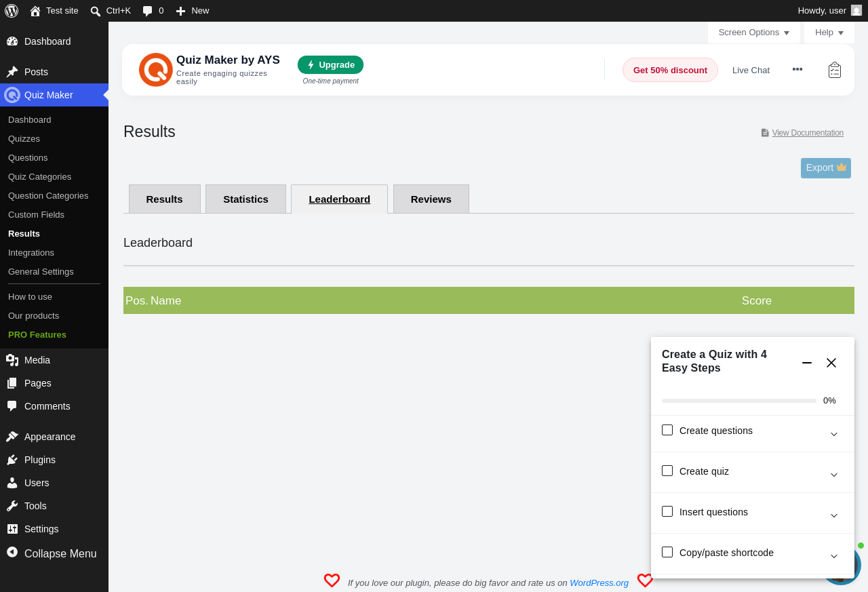Viewport: 868px width, 592px height.
Task: Expand the Create questions step
Action: (x=834, y=434)
